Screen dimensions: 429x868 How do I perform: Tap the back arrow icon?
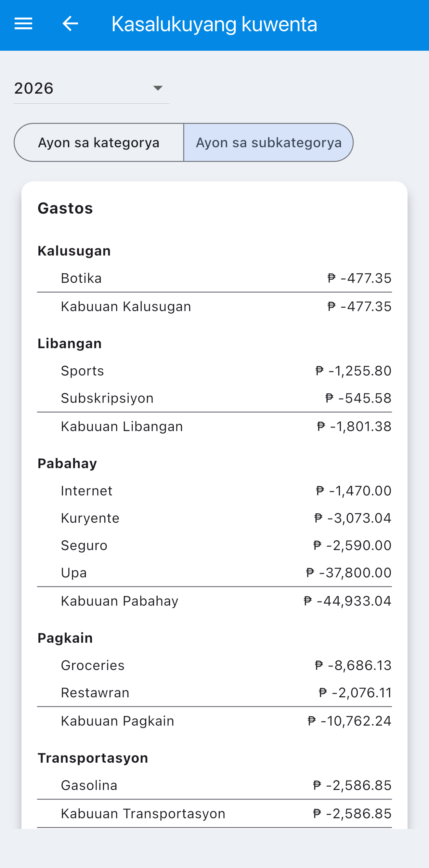[70, 24]
